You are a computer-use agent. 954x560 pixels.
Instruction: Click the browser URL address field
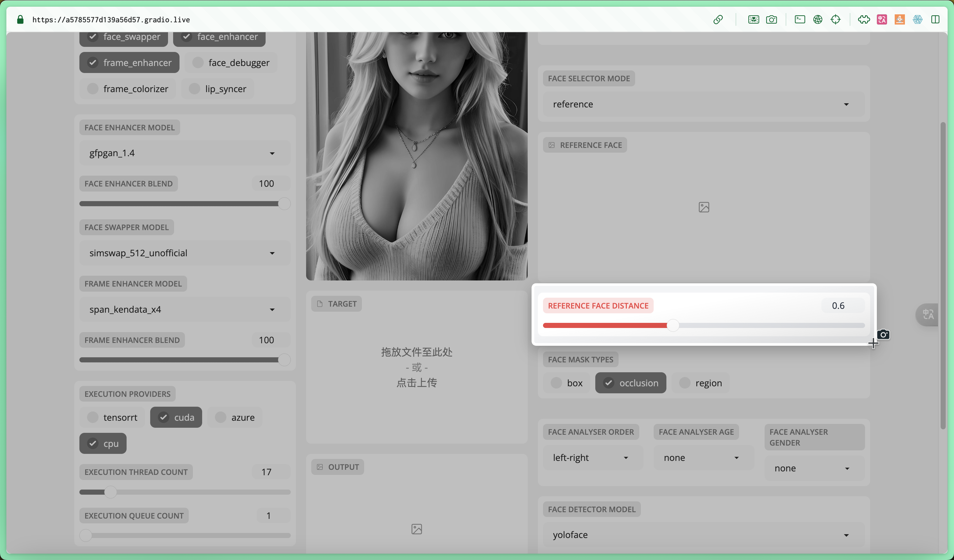[111, 20]
